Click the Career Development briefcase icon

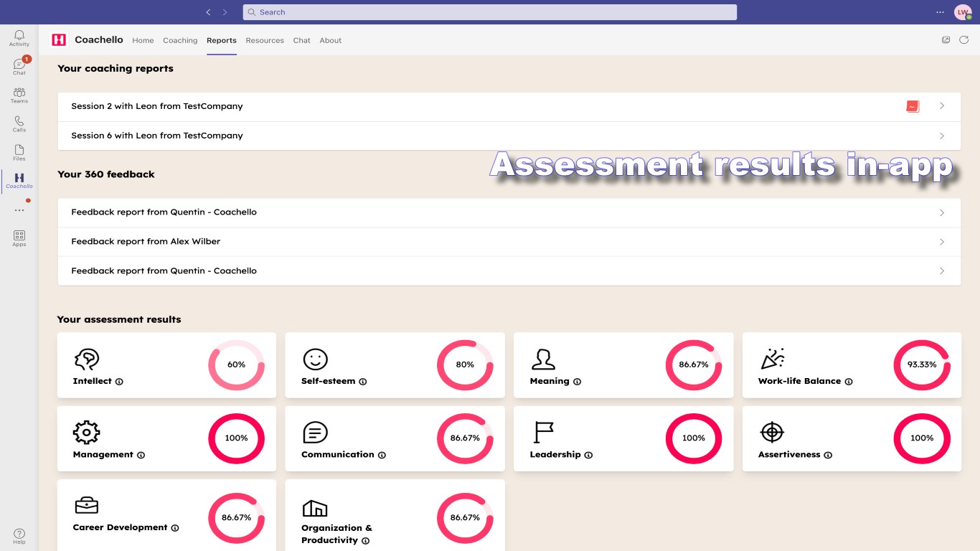(86, 505)
